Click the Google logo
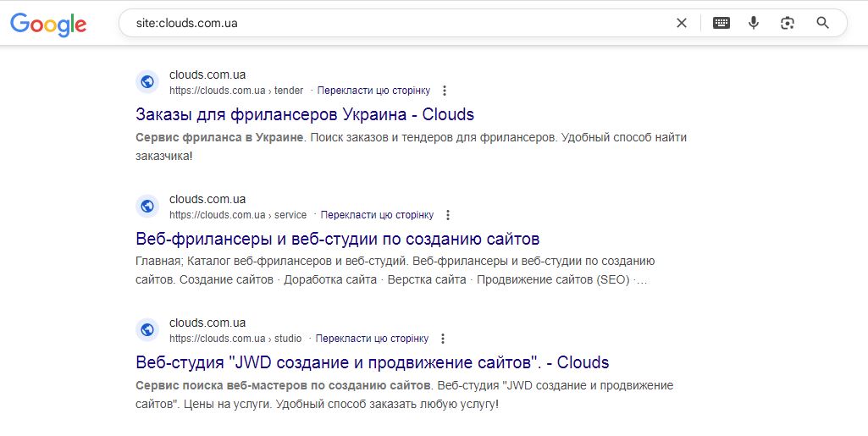Screen dimensions: 868x436 [48, 24]
